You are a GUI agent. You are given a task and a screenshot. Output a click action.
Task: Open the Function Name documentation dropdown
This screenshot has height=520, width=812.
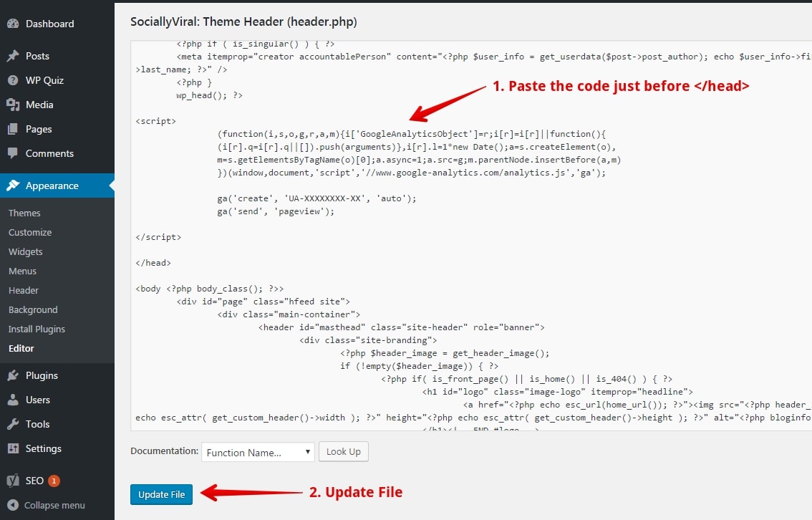[x=258, y=452]
